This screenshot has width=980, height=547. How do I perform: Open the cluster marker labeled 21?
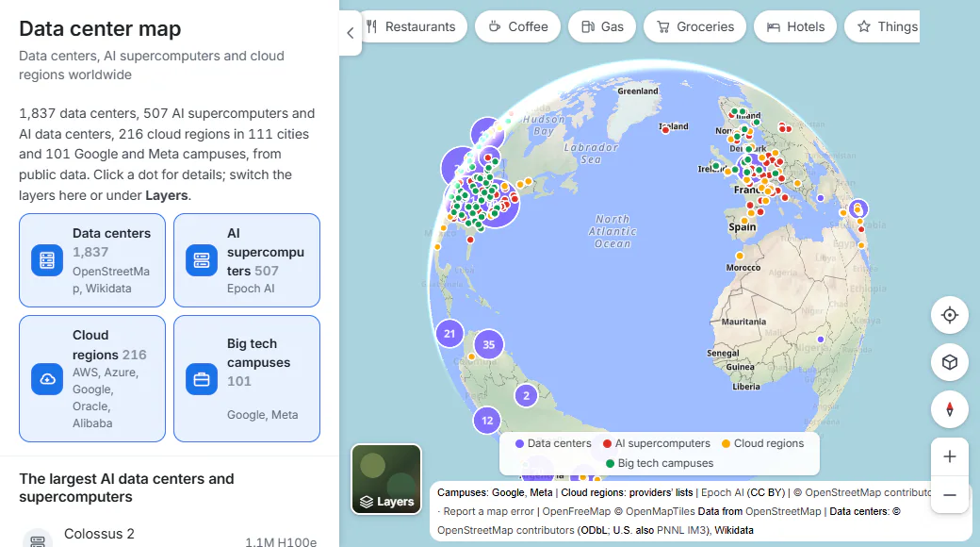449,334
